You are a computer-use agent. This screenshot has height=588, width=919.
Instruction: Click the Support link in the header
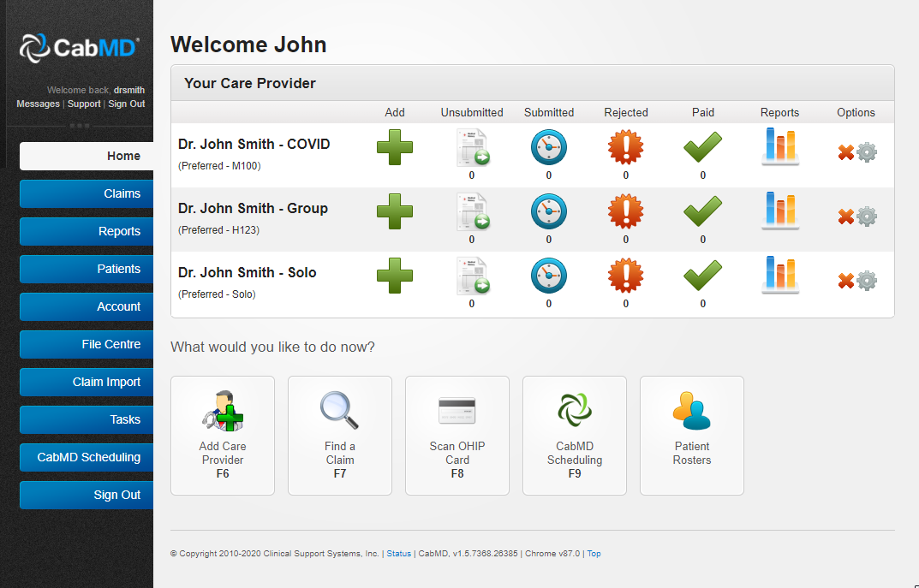(84, 104)
